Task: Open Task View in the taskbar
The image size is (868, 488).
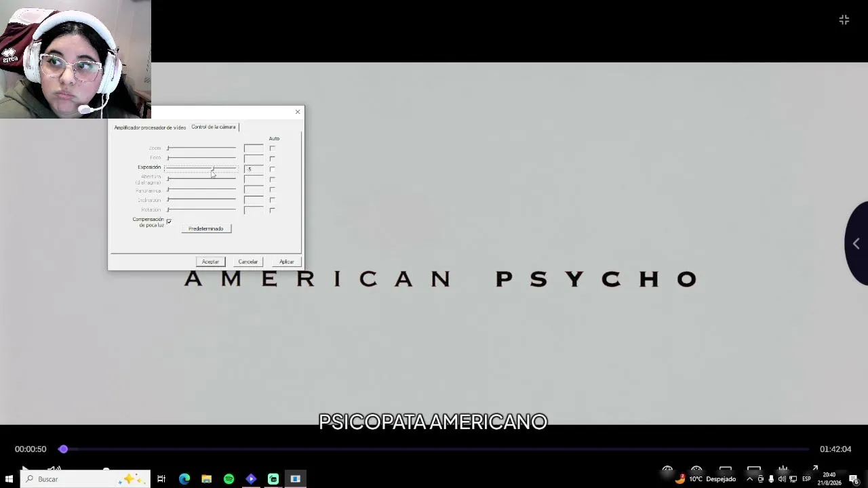Action: [161, 479]
